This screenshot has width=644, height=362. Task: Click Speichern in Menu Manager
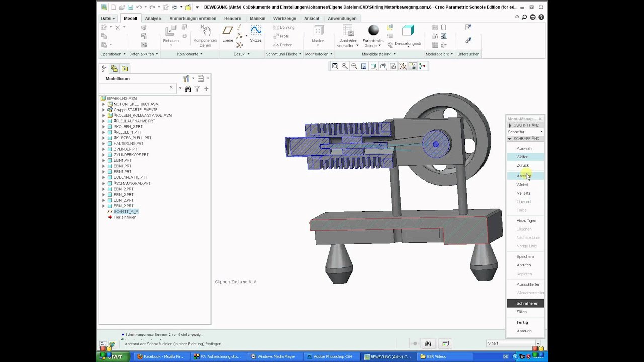(525, 256)
